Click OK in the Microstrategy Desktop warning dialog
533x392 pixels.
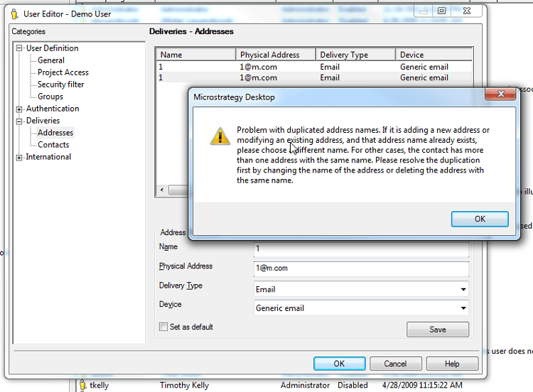coord(480,219)
